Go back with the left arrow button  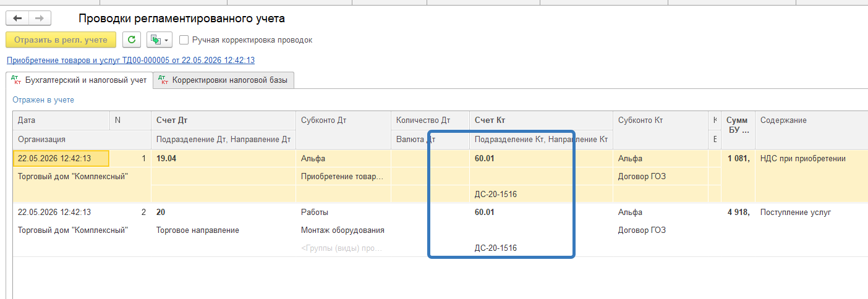17,19
